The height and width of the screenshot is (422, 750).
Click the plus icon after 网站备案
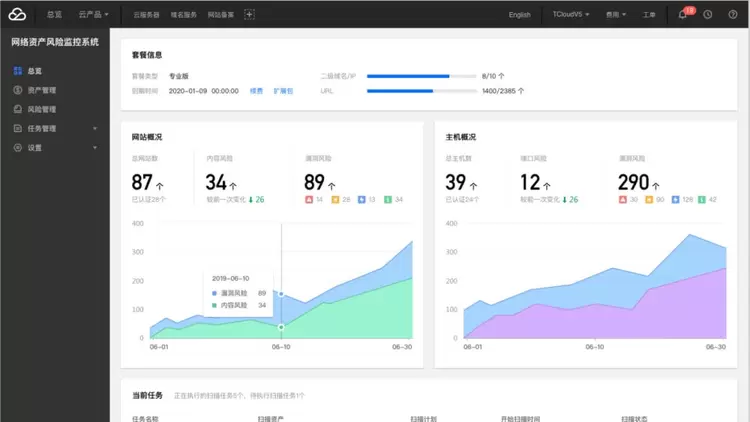pos(249,14)
